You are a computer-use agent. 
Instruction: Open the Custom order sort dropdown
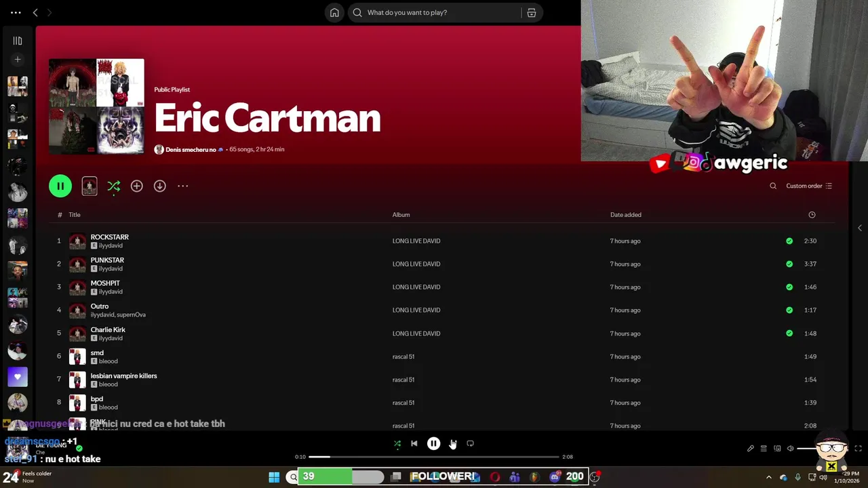(809, 186)
